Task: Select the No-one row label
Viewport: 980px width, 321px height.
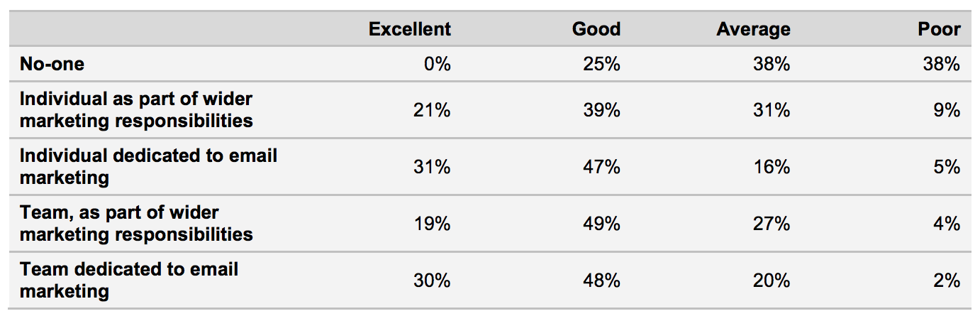Action: [x=52, y=64]
